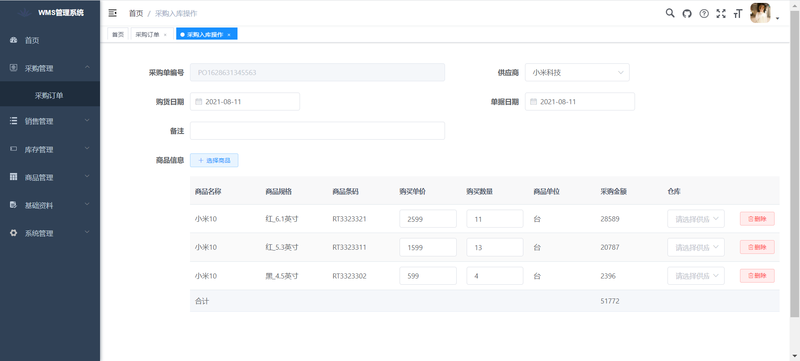This screenshot has height=361, width=800.
Task: Close the 采购入库操作 tab
Action: point(229,35)
